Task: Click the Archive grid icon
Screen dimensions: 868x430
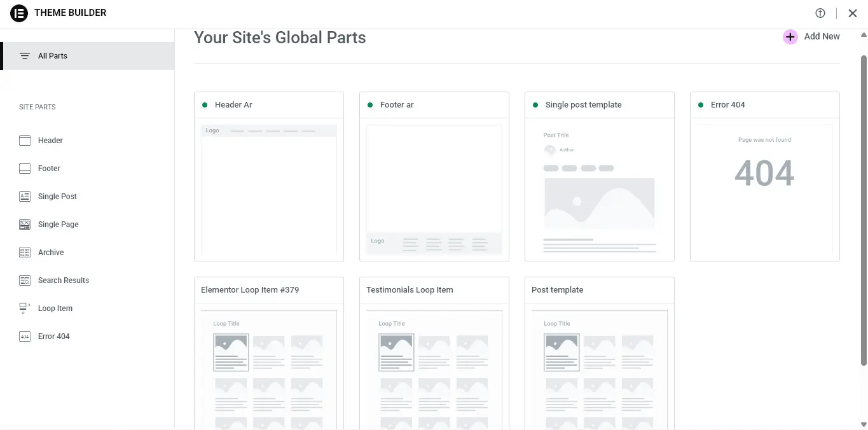Action: pos(25,253)
